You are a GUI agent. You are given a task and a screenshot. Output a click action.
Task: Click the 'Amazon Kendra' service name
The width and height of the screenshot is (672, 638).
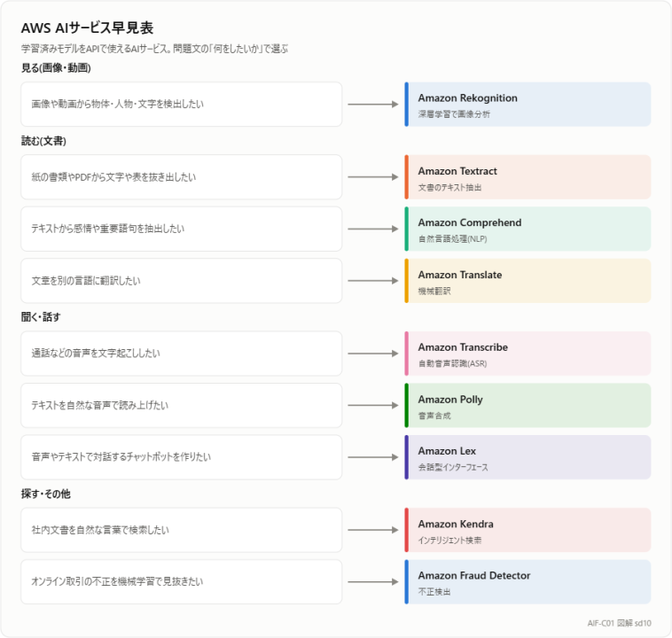pos(456,524)
